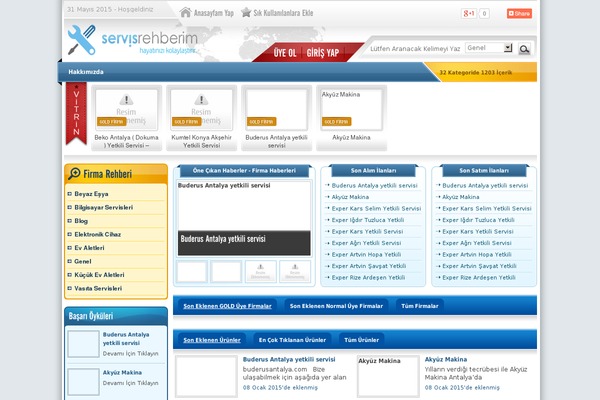Click the red Share button
Screen dimensions: 600x400
519,14
